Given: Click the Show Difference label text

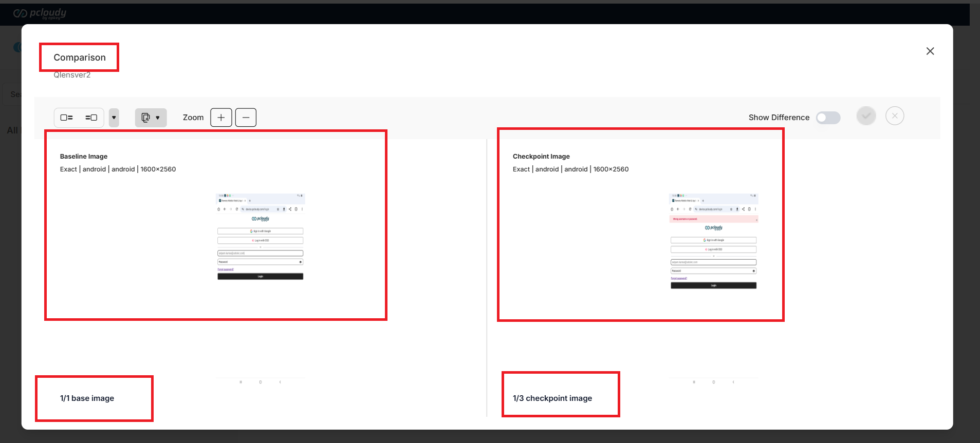Looking at the screenshot, I should tap(779, 118).
